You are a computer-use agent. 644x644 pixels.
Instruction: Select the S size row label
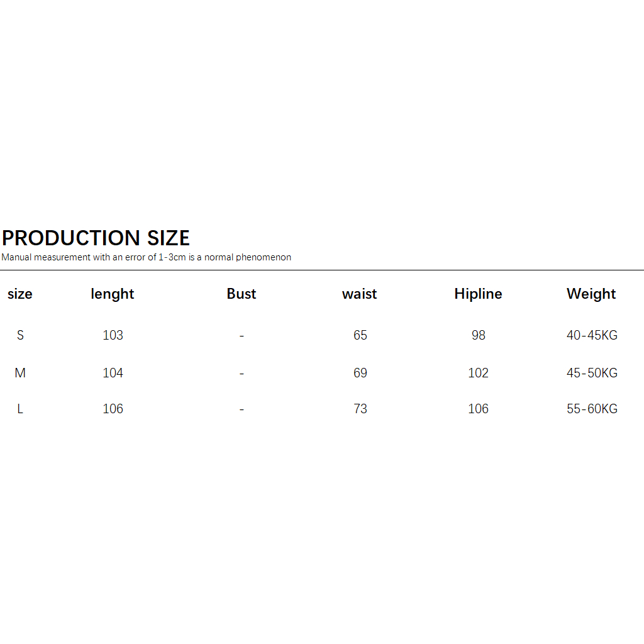coord(20,335)
